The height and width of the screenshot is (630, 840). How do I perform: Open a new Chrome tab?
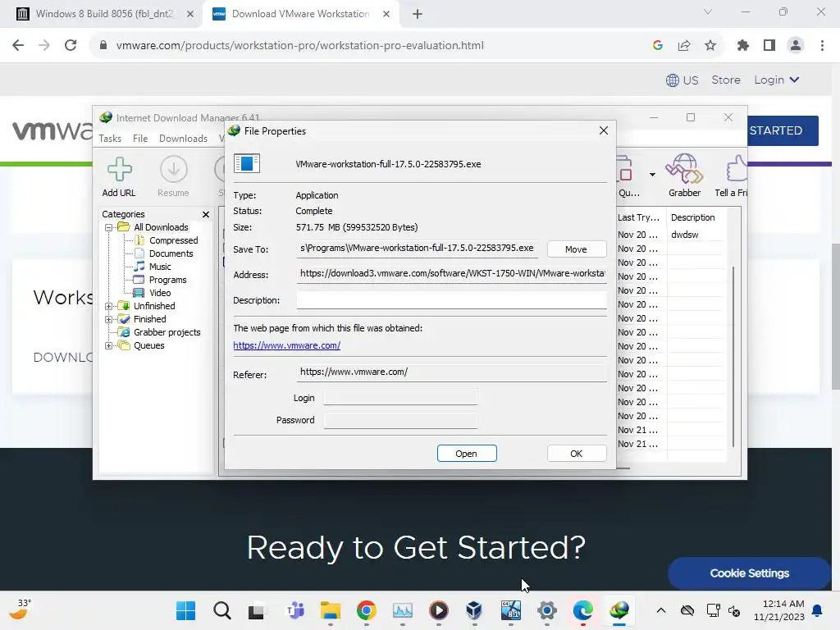pos(418,15)
